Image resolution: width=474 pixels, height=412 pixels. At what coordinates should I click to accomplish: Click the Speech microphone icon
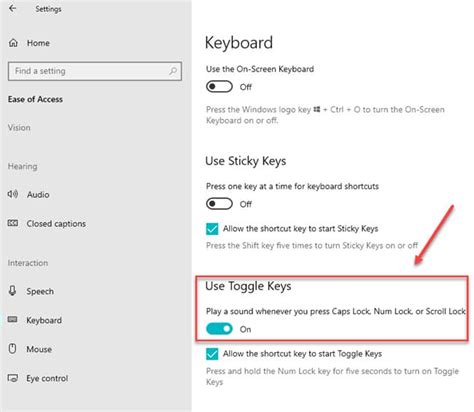12,291
